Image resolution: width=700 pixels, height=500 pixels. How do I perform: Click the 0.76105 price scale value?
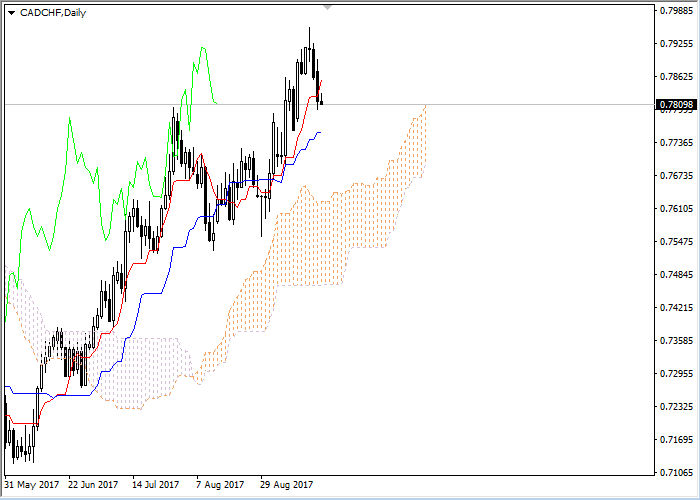[x=677, y=208]
